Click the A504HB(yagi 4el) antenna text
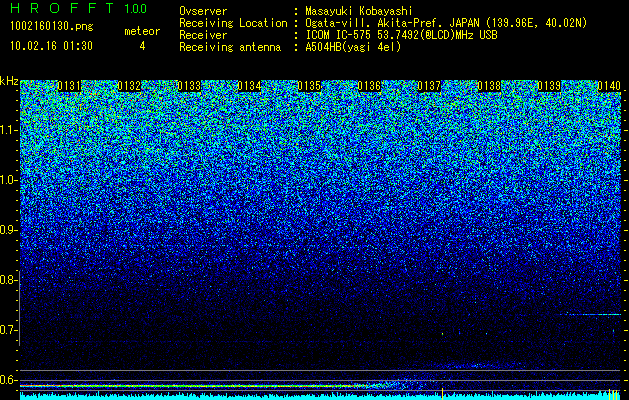The height and width of the screenshot is (400, 629). [x=353, y=47]
